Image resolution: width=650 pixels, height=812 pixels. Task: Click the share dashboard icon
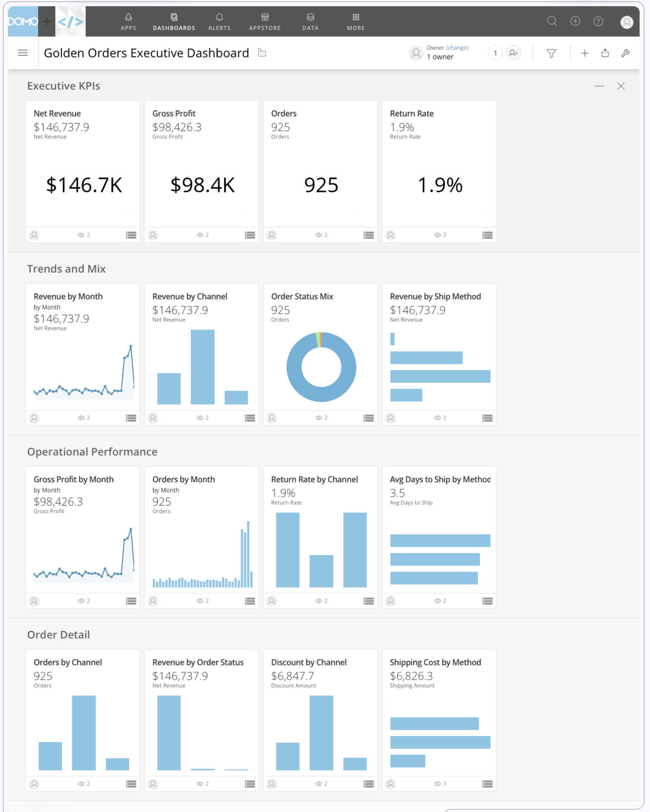(x=605, y=53)
